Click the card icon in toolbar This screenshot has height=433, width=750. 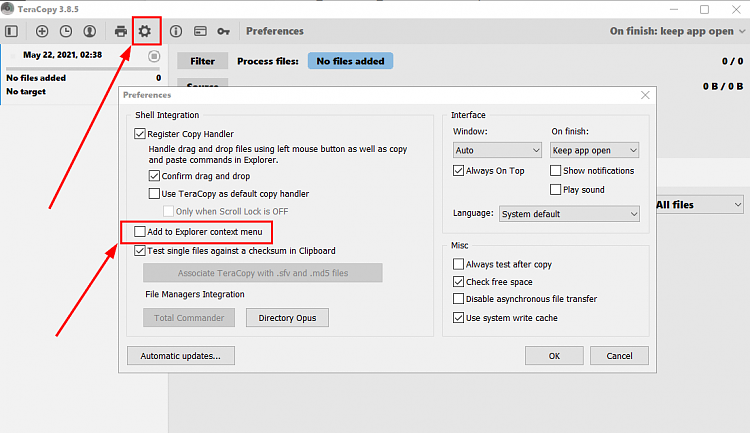(200, 31)
